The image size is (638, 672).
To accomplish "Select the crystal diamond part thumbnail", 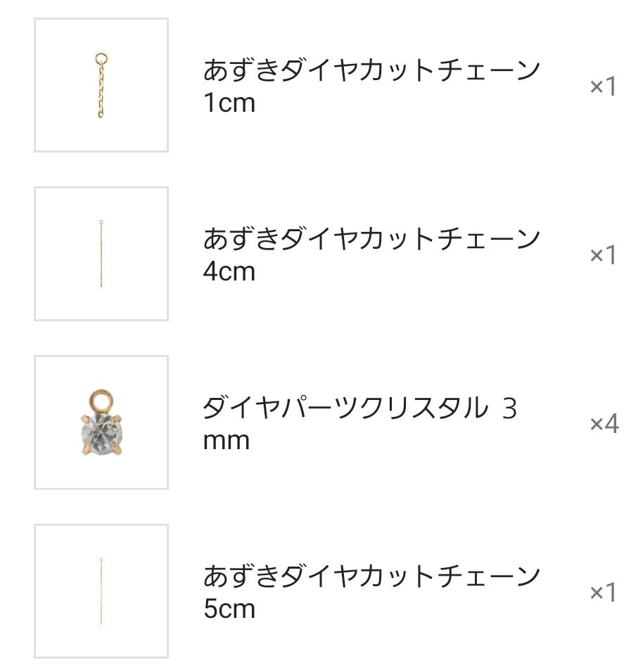I will [101, 422].
